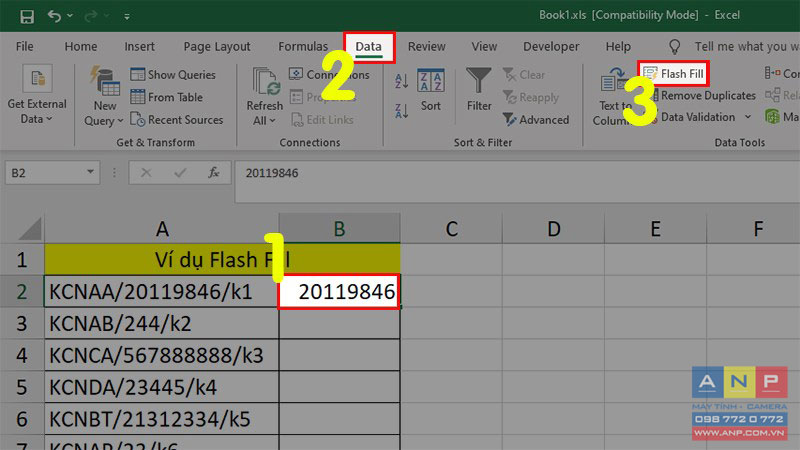Open the Customize Quick Access Toolbar arrow

click(127, 17)
